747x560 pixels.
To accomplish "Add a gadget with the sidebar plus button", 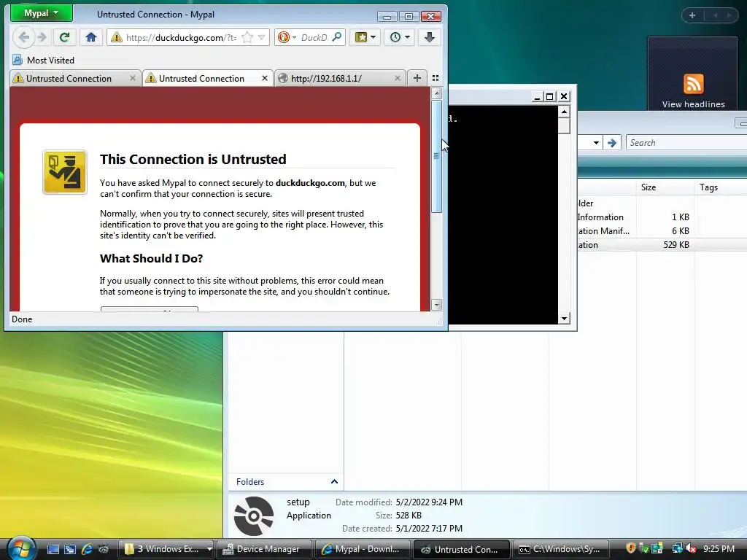I will (692, 15).
